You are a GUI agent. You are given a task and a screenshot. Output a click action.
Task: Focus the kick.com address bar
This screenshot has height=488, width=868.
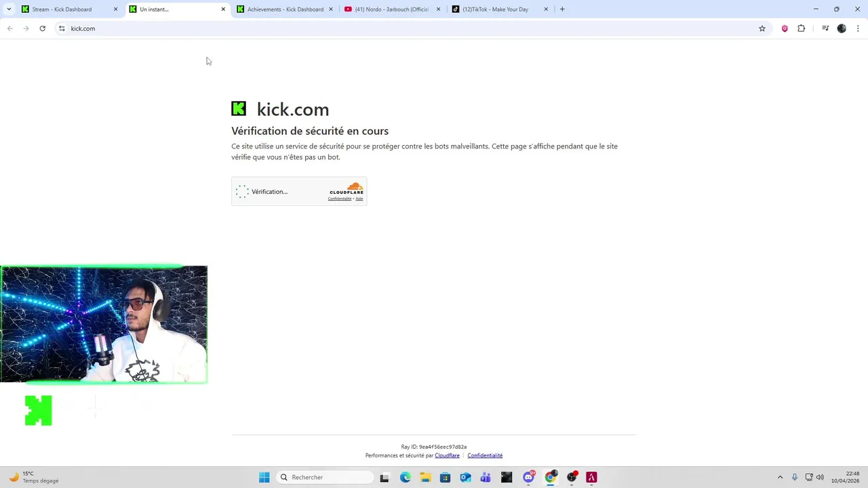(x=407, y=28)
